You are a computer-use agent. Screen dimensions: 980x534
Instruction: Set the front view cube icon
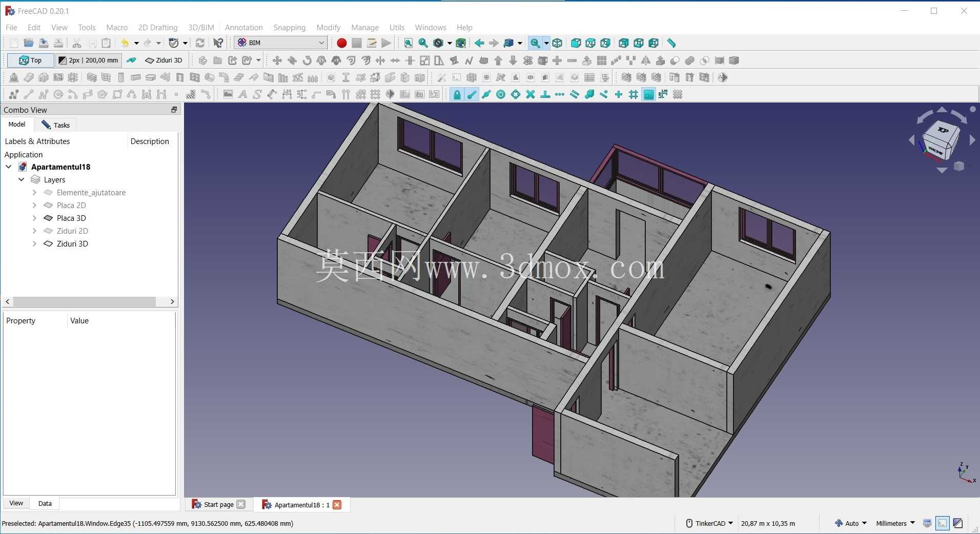click(x=576, y=43)
